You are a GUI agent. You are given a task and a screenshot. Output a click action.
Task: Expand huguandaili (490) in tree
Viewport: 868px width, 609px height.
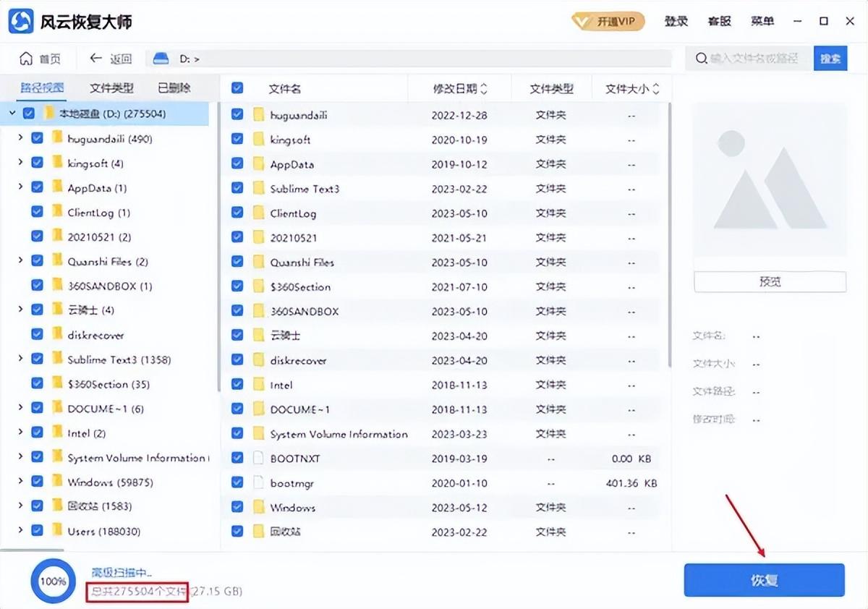[20, 138]
